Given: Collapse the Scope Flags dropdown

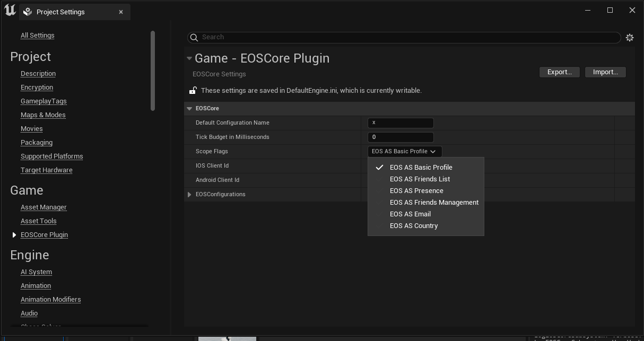Looking at the screenshot, I should click(x=404, y=151).
